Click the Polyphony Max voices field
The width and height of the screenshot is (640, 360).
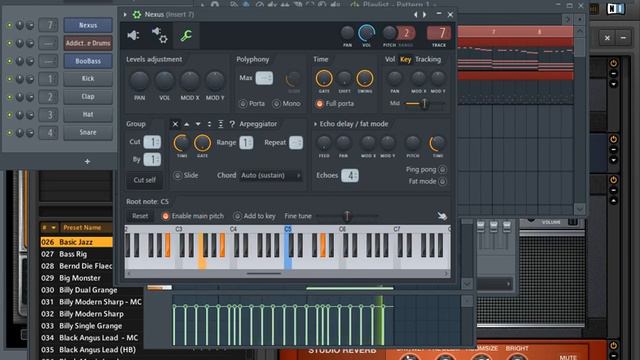tap(264, 78)
